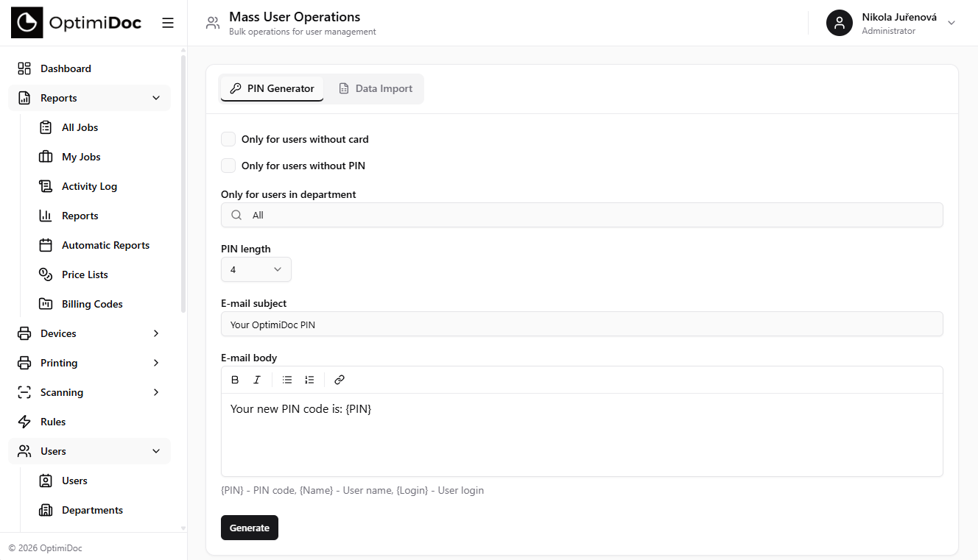978x560 pixels.
Task: Open the Rules section in sidebar
Action: pyautogui.click(x=89, y=422)
